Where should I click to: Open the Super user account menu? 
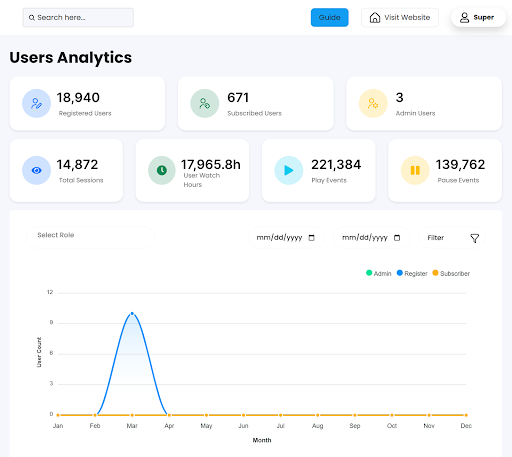[x=478, y=17]
